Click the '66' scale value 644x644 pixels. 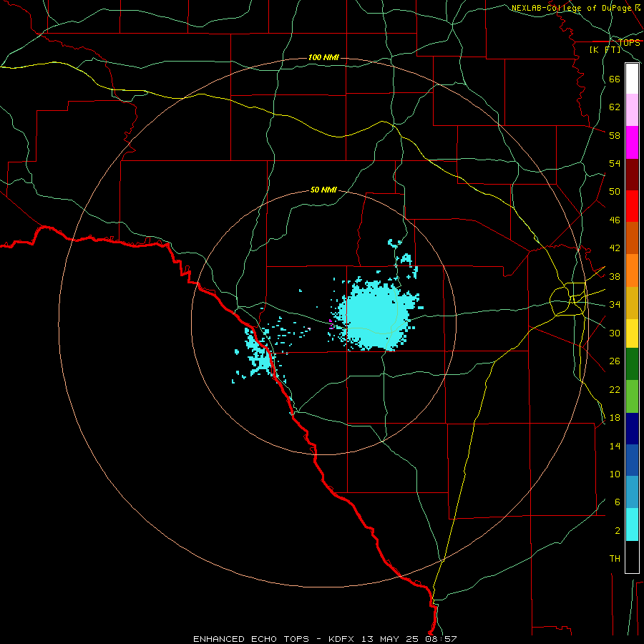pyautogui.click(x=615, y=79)
